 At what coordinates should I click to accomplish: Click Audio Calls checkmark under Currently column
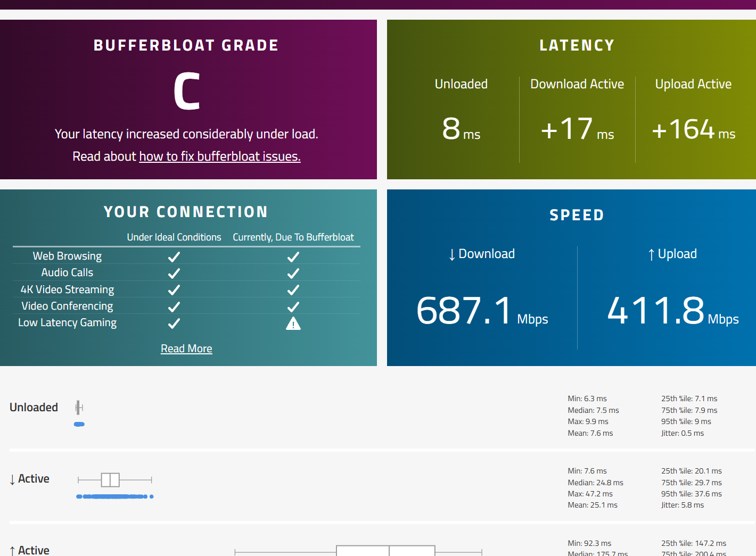[293, 273]
